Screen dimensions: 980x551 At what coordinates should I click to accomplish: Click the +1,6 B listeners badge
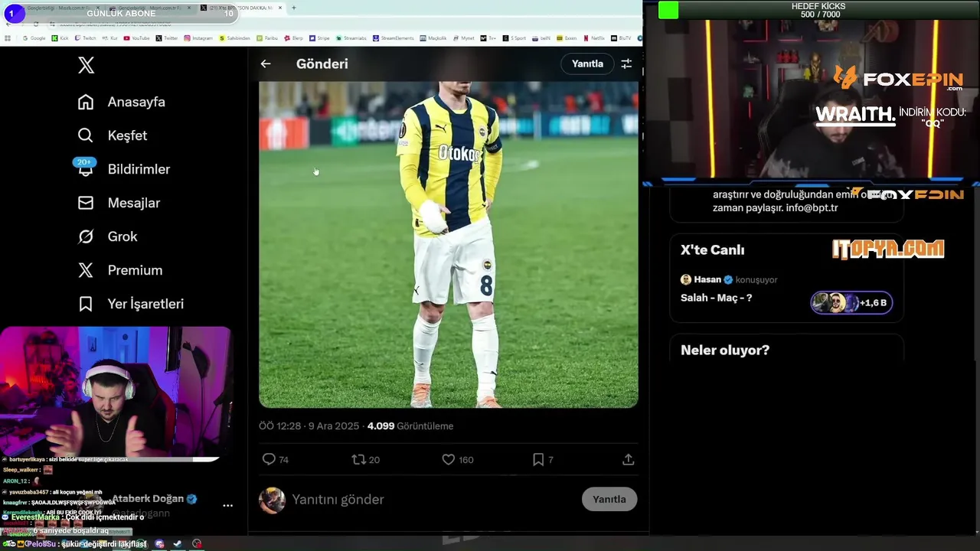coord(851,302)
